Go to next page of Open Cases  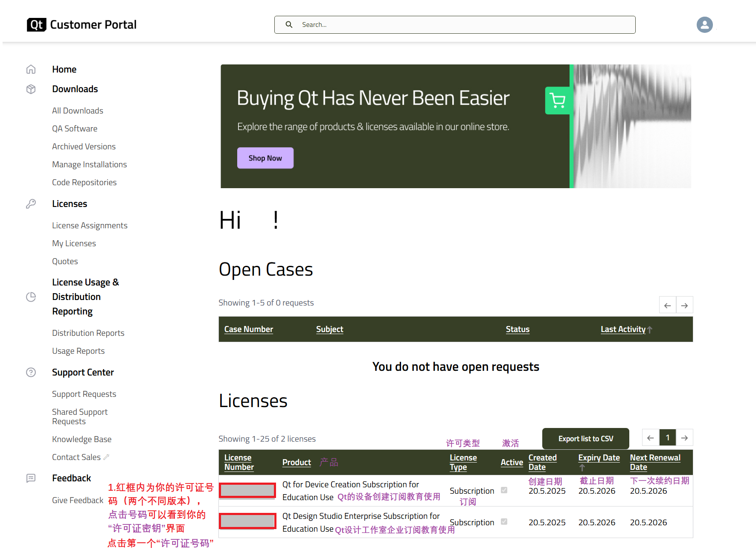pyautogui.click(x=684, y=305)
